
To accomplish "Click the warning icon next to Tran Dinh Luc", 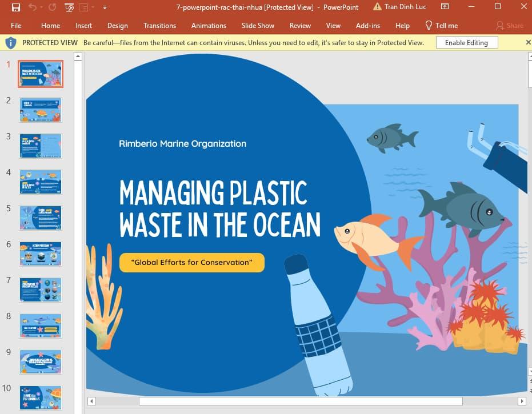I will pyautogui.click(x=378, y=7).
